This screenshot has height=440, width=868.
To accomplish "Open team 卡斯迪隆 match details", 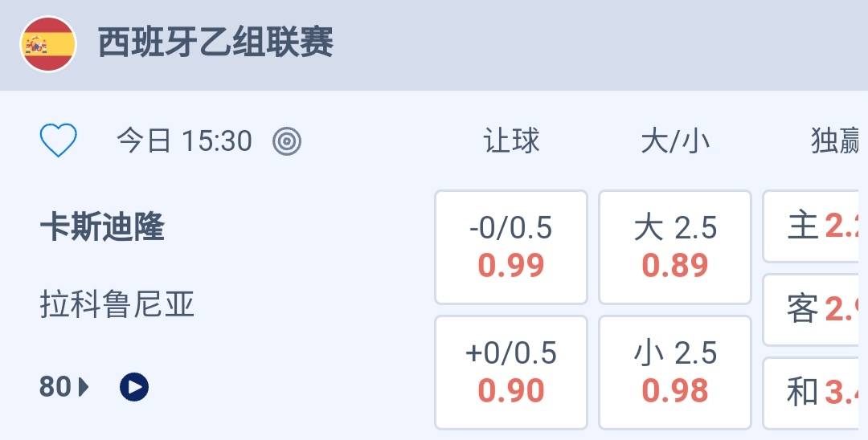I will 102,228.
